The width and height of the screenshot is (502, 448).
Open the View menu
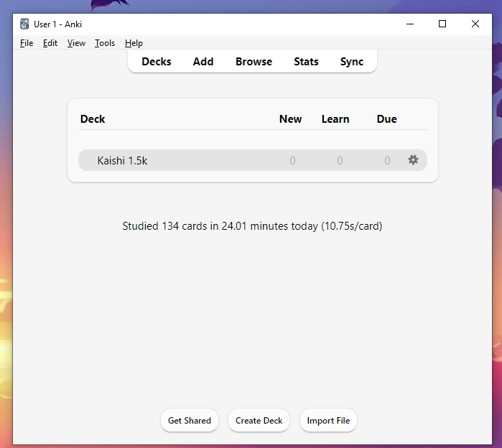(x=76, y=43)
